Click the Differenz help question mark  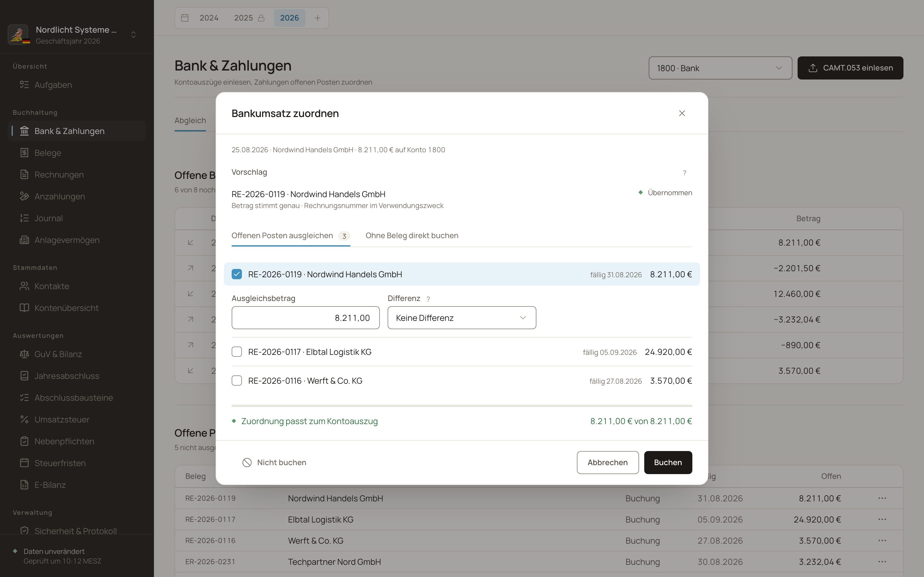428,299
